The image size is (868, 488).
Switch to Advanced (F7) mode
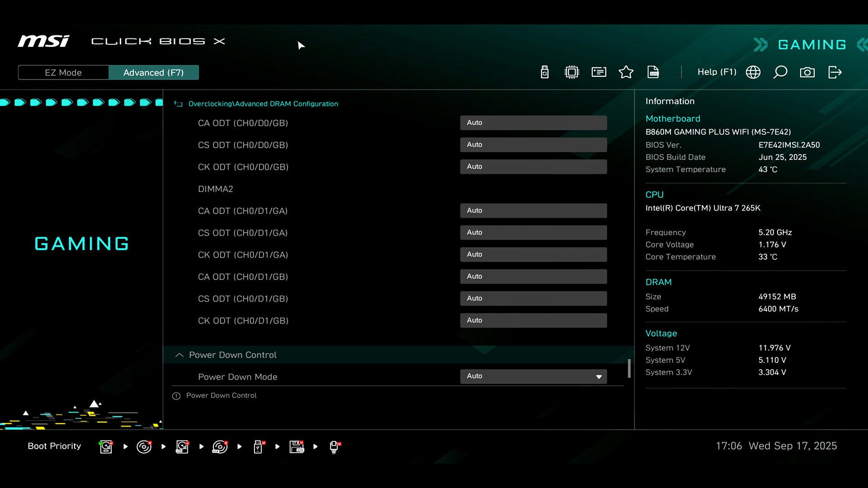coord(153,73)
